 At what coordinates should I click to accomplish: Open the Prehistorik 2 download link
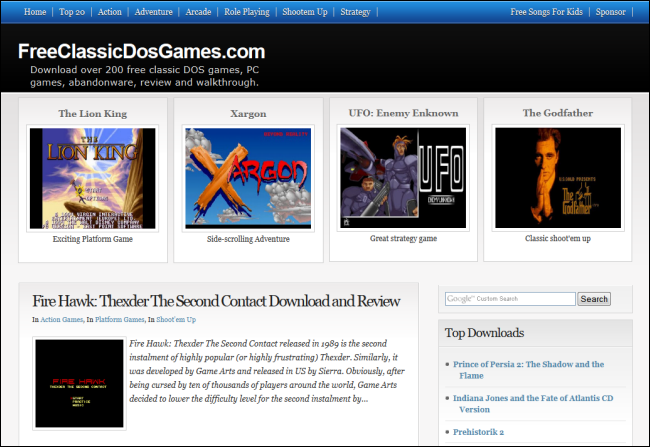[478, 432]
